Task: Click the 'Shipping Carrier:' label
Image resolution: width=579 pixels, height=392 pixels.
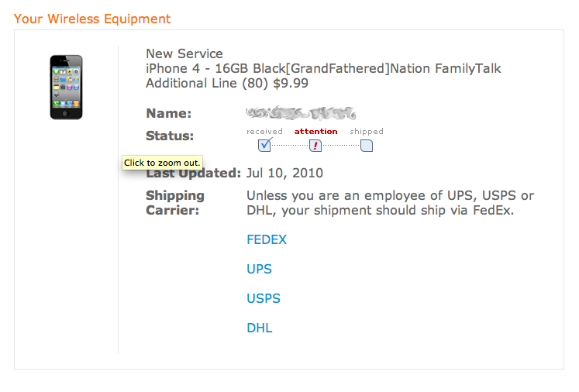Action: click(175, 203)
